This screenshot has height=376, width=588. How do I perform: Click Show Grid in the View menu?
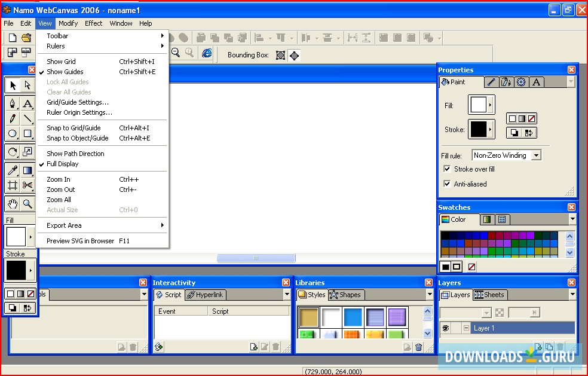pos(61,62)
